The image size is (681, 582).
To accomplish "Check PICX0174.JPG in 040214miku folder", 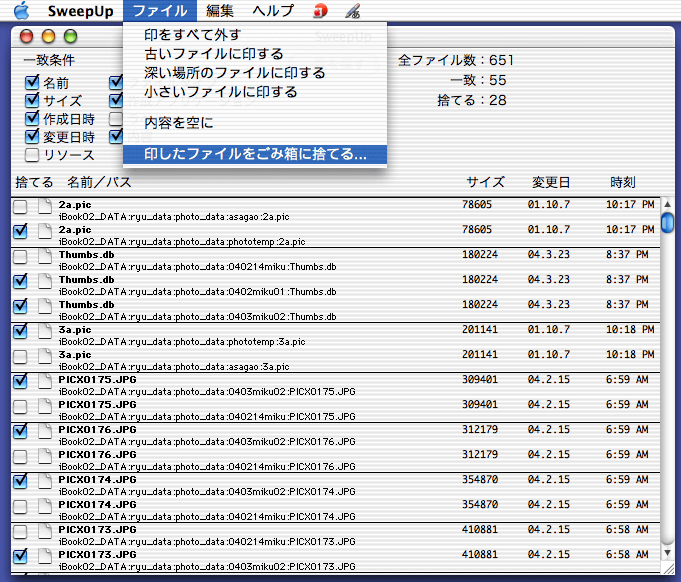I will point(20,506).
